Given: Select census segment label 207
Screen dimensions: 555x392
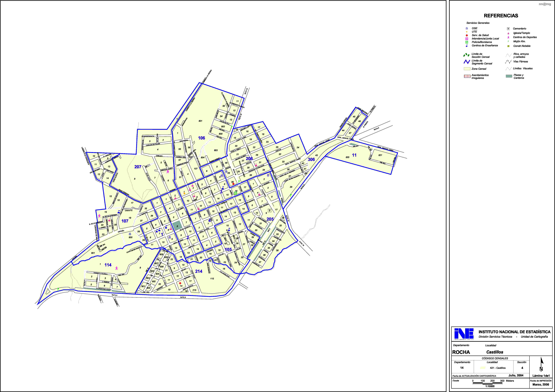Looking at the screenshot, I should pyautogui.click(x=138, y=167).
